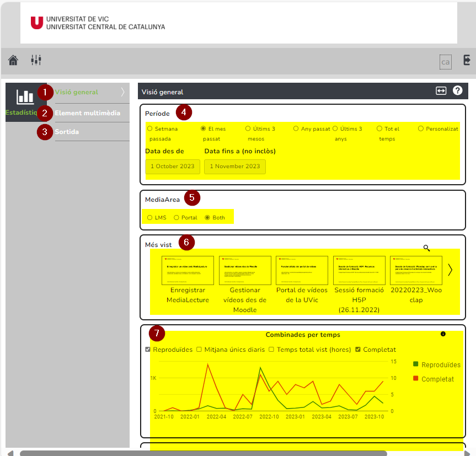The width and height of the screenshot is (476, 456).
Task: Go to the home icon
Action: click(x=13, y=60)
